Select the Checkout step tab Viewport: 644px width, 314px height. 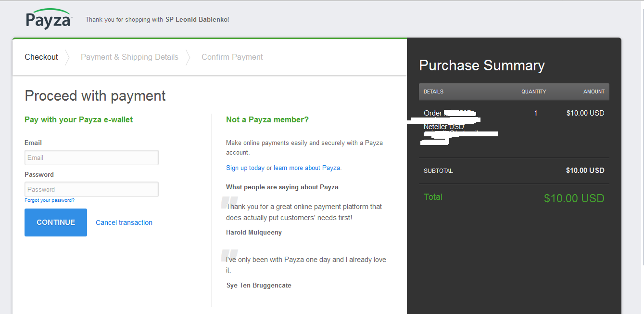41,57
